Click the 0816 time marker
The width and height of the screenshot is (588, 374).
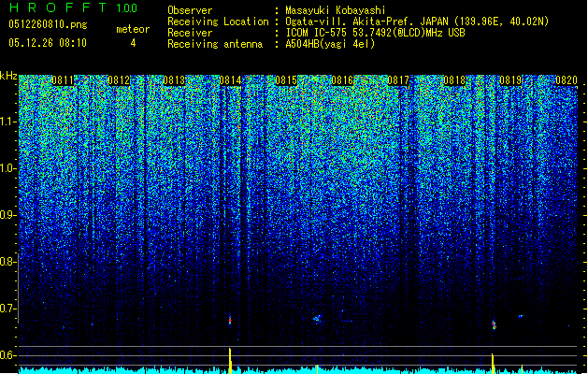342,80
